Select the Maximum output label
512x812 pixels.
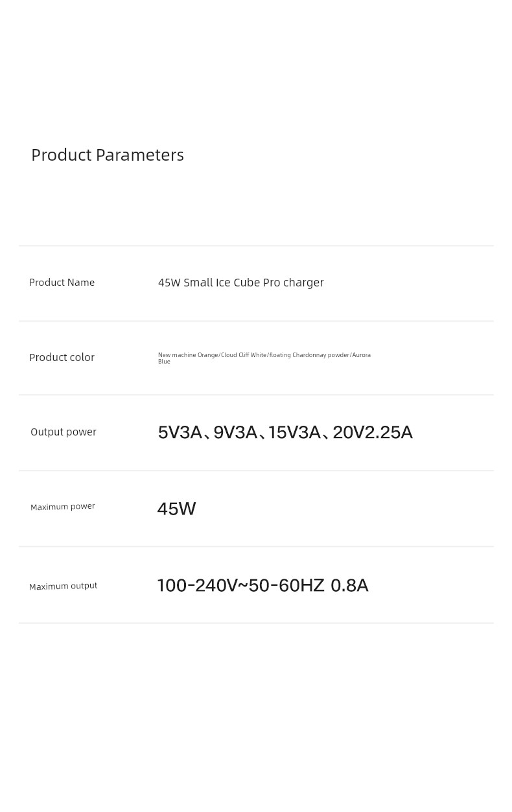[63, 586]
